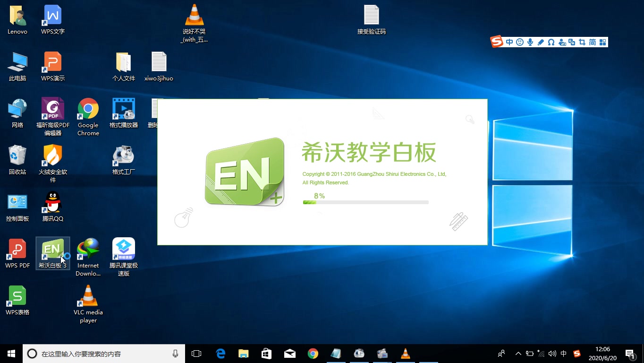The height and width of the screenshot is (363, 644).
Task: Open Chrome from the taskbar
Action: click(x=313, y=354)
